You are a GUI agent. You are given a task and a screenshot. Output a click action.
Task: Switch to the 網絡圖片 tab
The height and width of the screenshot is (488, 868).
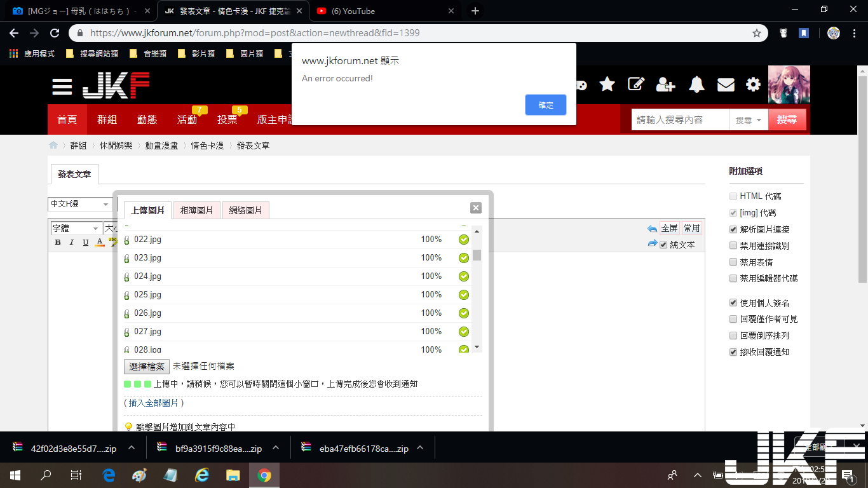coord(245,210)
